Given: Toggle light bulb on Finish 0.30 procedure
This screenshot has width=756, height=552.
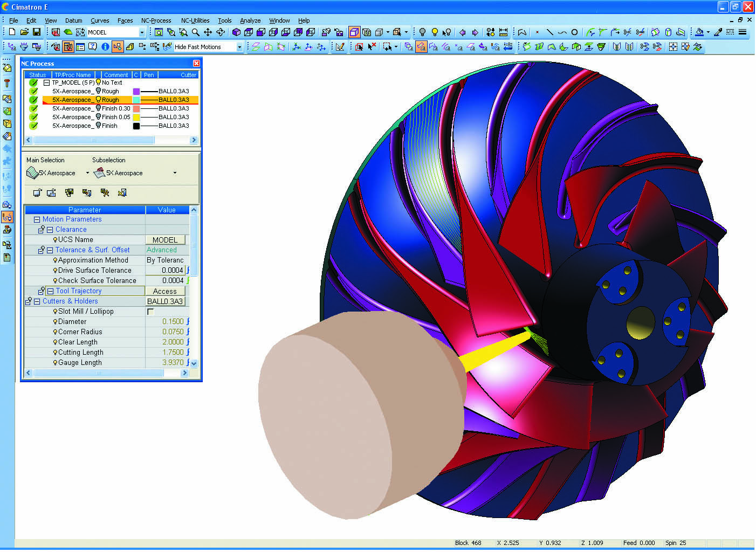Looking at the screenshot, I should tap(98, 108).
